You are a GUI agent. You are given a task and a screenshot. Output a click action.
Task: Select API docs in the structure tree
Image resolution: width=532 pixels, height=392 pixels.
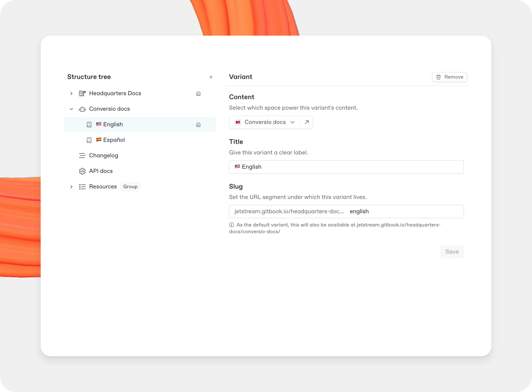(x=101, y=171)
